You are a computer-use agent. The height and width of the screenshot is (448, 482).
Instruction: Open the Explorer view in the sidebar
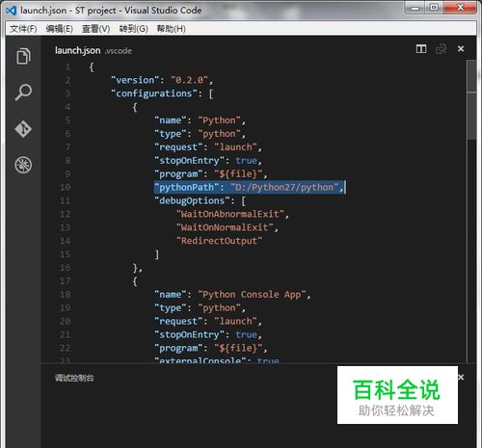(x=23, y=56)
